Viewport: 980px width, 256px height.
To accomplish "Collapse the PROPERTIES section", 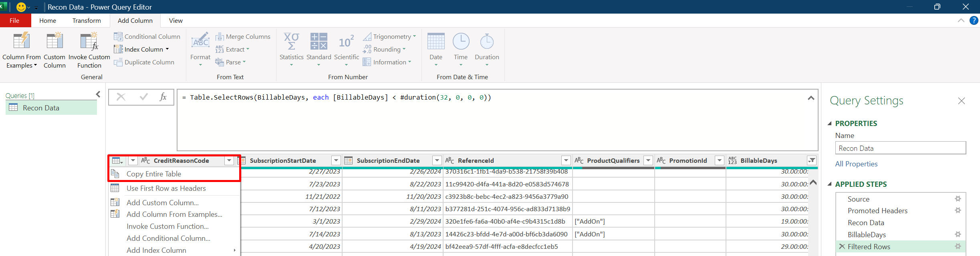I will click(830, 123).
